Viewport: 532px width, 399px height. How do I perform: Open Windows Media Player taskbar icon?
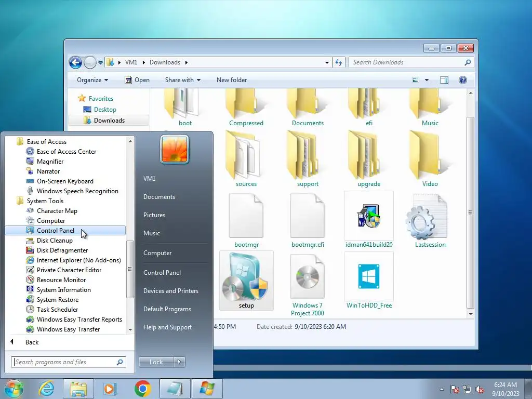pos(110,389)
